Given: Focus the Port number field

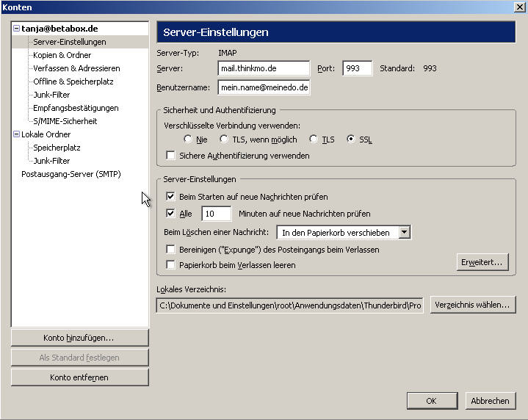Looking at the screenshot, I should click(x=357, y=68).
